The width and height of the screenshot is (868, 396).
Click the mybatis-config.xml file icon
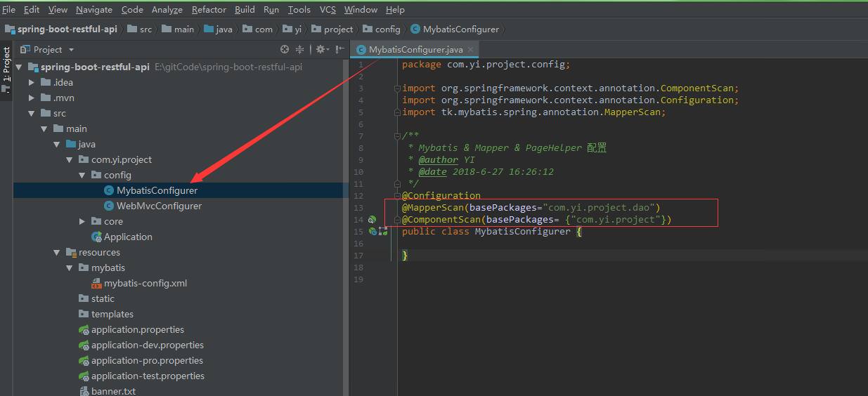pyautogui.click(x=98, y=283)
